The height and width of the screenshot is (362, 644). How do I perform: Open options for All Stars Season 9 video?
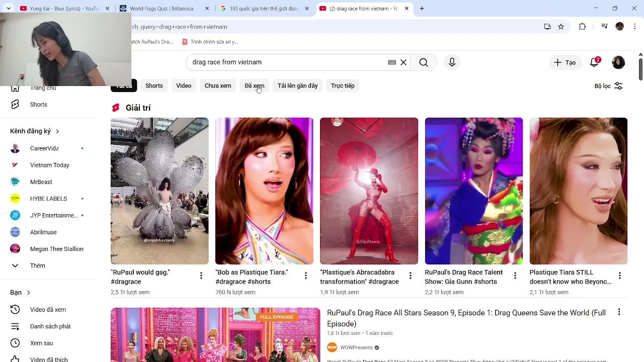pyautogui.click(x=619, y=312)
